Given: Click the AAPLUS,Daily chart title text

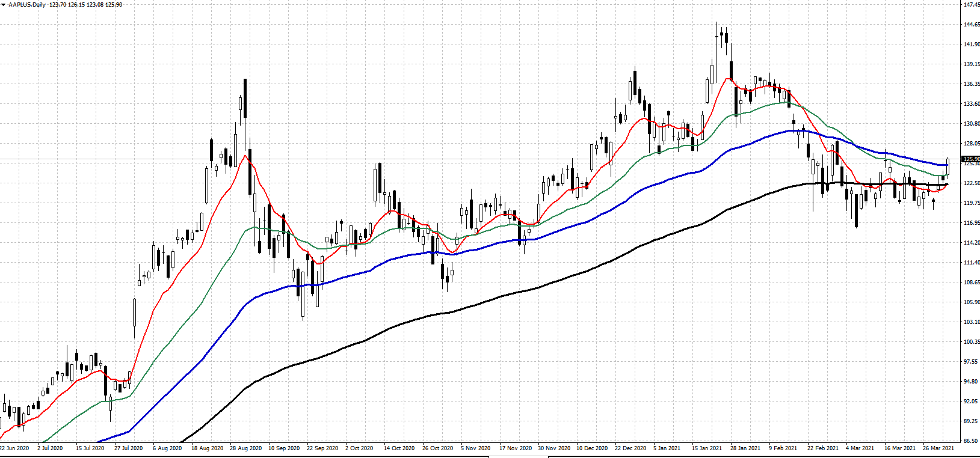Looking at the screenshot, I should [x=27, y=5].
